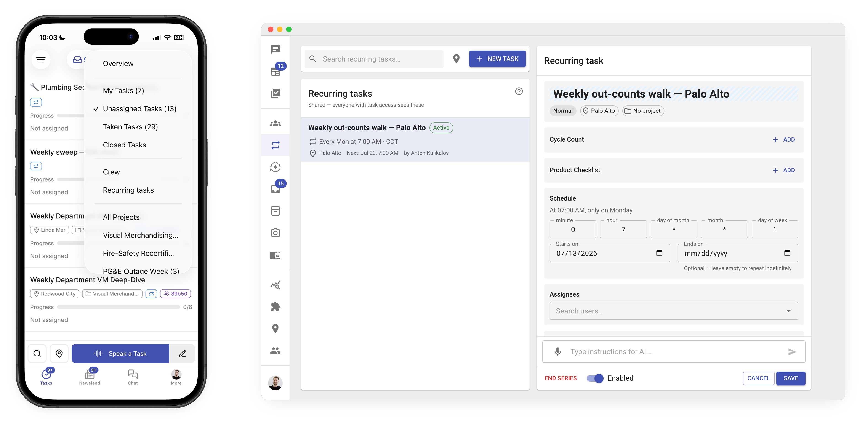
Task: Open the user avatar in desktop sidebar
Action: pyautogui.click(x=275, y=383)
